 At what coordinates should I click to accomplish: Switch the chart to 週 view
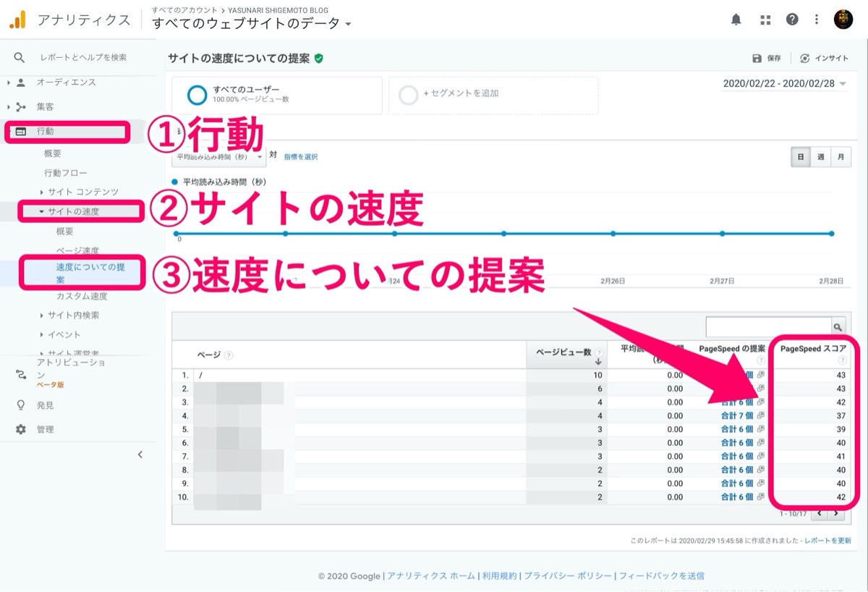coord(820,157)
